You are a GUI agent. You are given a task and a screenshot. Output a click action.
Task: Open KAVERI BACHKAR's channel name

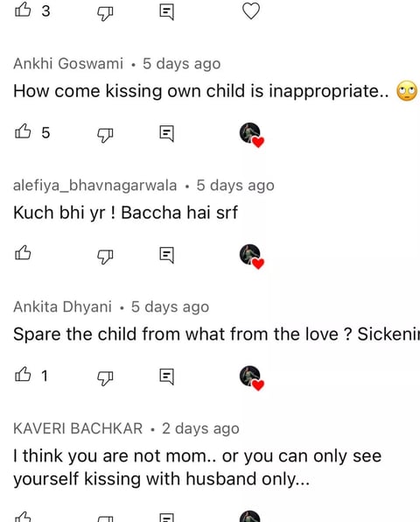[78, 428]
